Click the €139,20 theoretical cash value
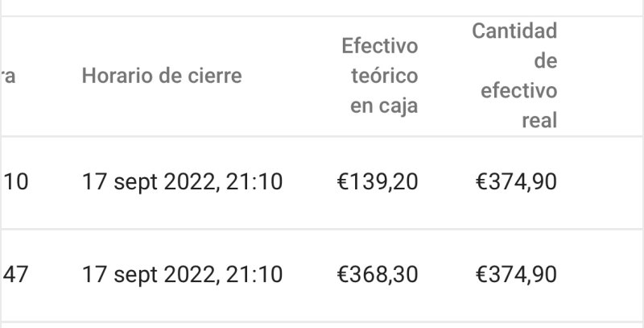The height and width of the screenshot is (328, 644). click(377, 182)
